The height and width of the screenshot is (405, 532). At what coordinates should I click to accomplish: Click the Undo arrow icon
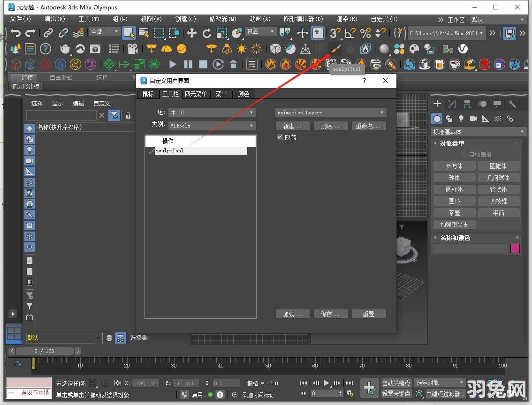[15, 32]
